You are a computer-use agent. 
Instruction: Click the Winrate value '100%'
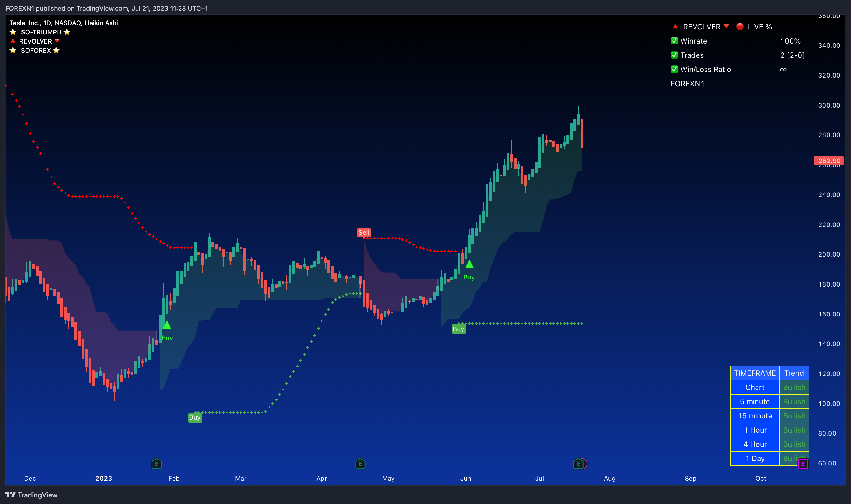(x=790, y=41)
